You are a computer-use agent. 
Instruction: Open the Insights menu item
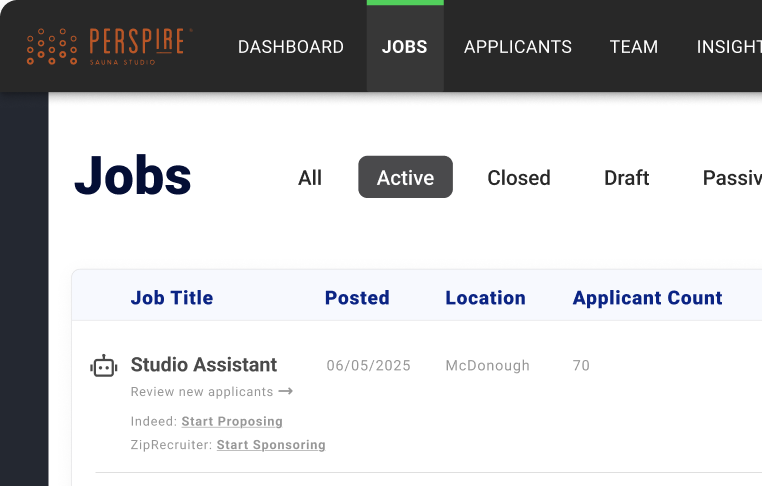(x=729, y=47)
